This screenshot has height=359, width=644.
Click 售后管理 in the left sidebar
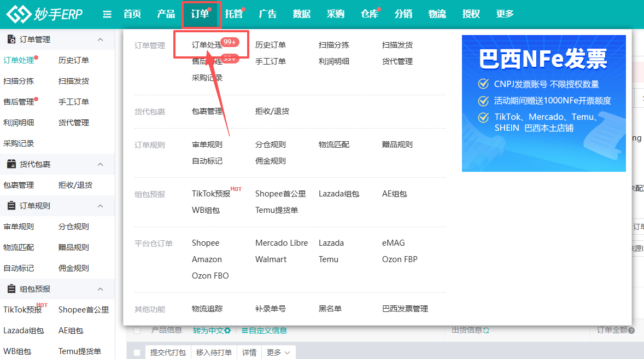tap(19, 102)
